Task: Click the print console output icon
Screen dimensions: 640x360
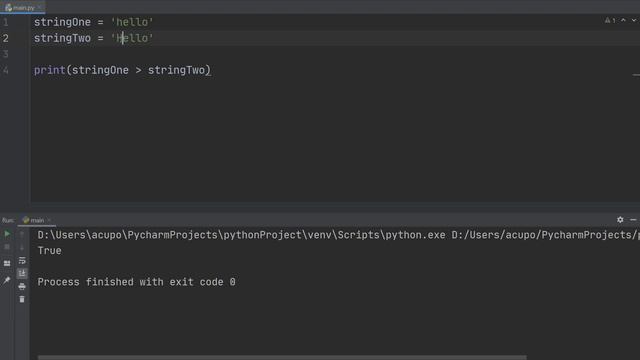Action: point(22,287)
